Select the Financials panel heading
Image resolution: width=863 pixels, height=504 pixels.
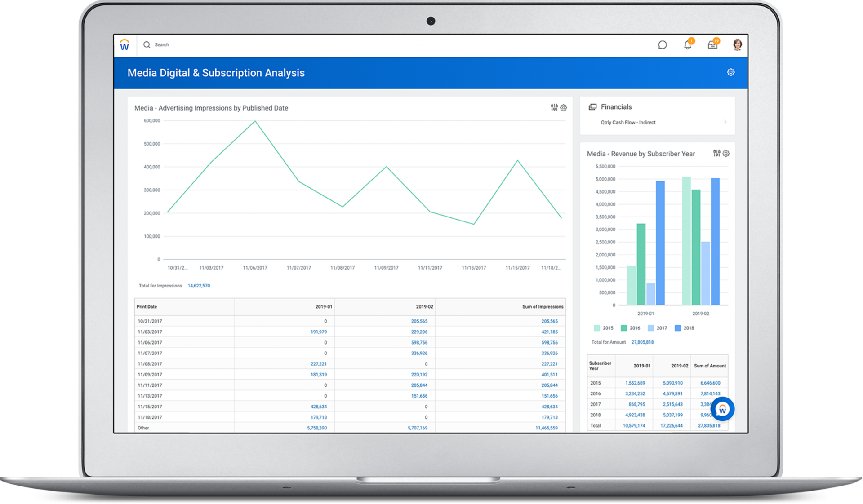616,106
